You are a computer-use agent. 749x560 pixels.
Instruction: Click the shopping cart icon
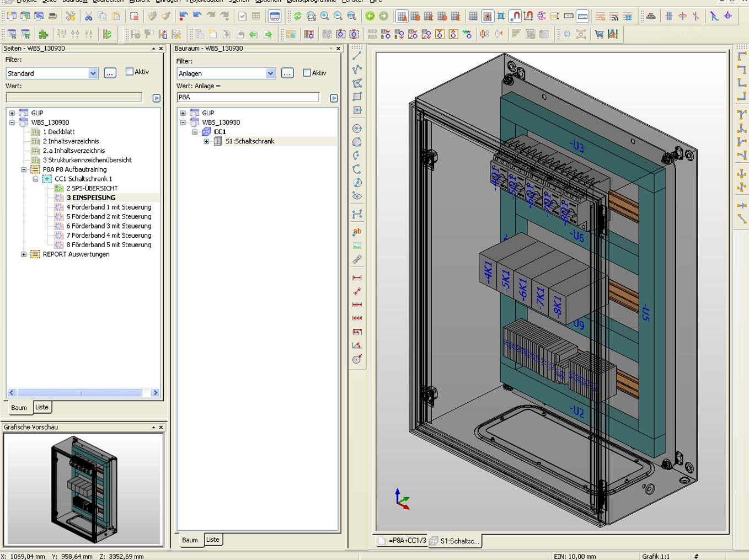pos(599,34)
